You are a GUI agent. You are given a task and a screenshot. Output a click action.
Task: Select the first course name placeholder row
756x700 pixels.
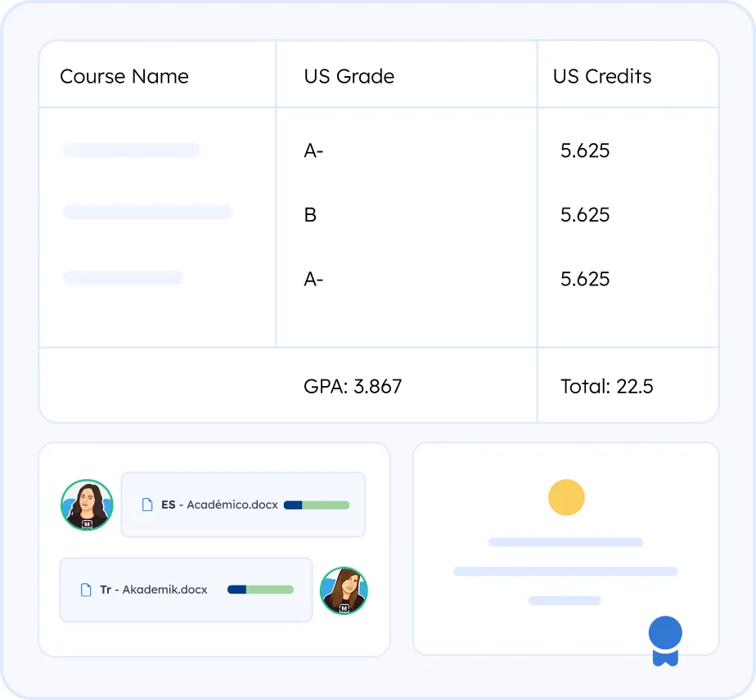(x=132, y=150)
